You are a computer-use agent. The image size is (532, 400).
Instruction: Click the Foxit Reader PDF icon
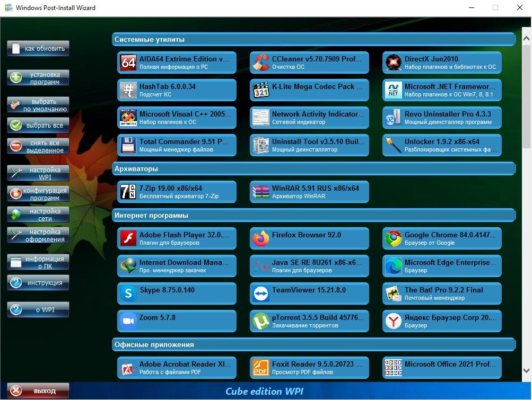(261, 368)
